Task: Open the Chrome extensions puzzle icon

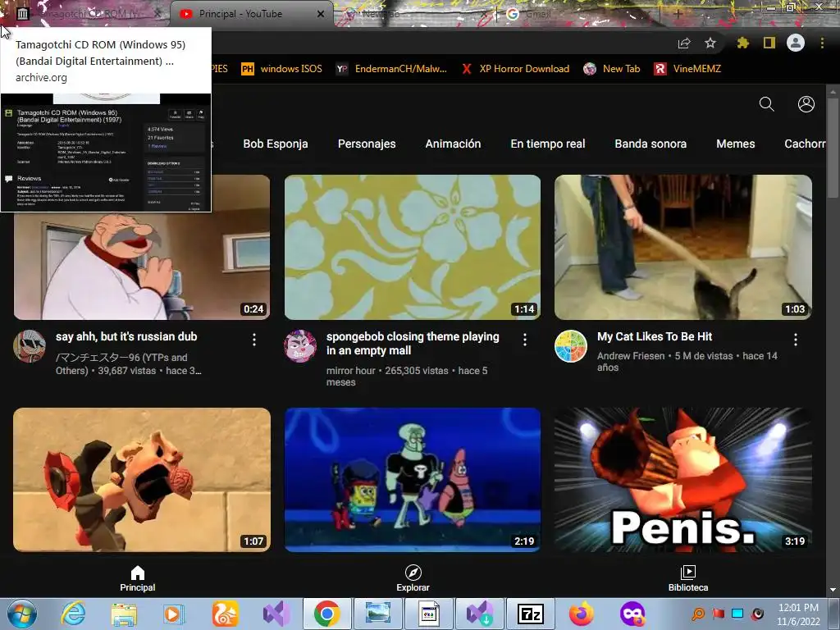Action: (742, 43)
